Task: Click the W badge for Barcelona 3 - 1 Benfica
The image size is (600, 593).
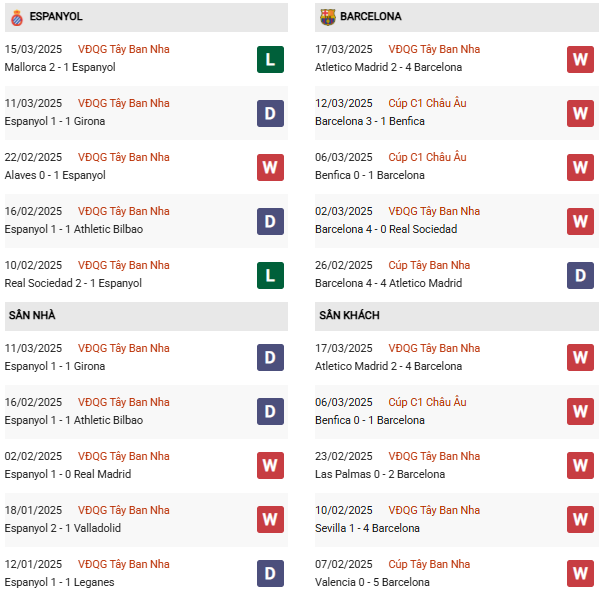Action: coord(581,113)
